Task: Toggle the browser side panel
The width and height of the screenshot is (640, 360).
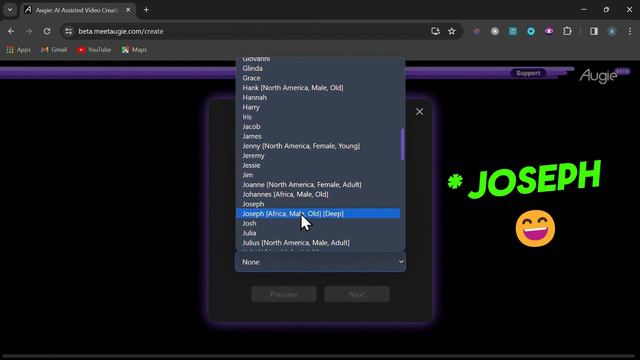Action: pos(594,31)
